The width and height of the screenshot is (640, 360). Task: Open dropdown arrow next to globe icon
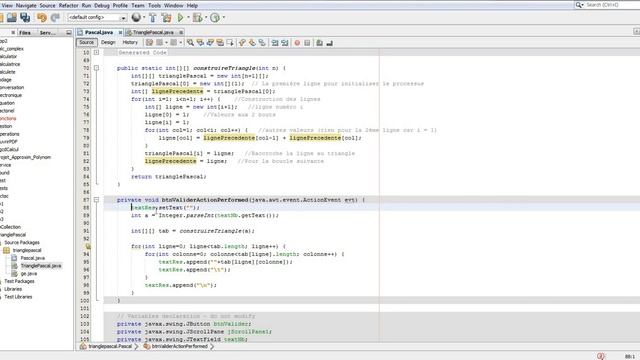tap(144, 18)
